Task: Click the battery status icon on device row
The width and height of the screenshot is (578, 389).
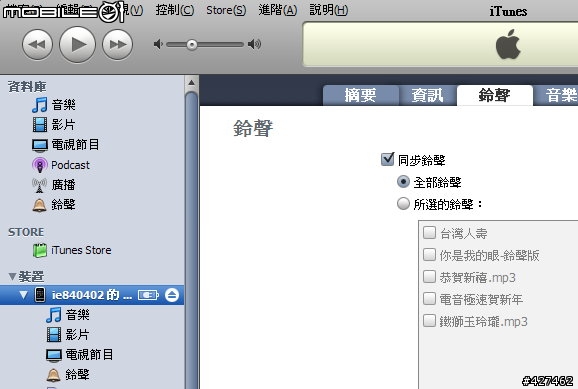Action: tap(148, 295)
